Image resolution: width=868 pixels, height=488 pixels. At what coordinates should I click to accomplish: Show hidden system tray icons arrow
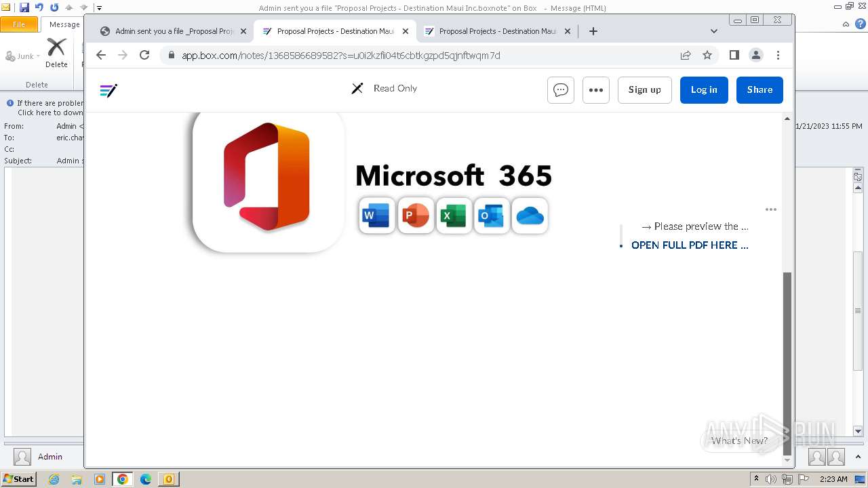[x=757, y=479]
